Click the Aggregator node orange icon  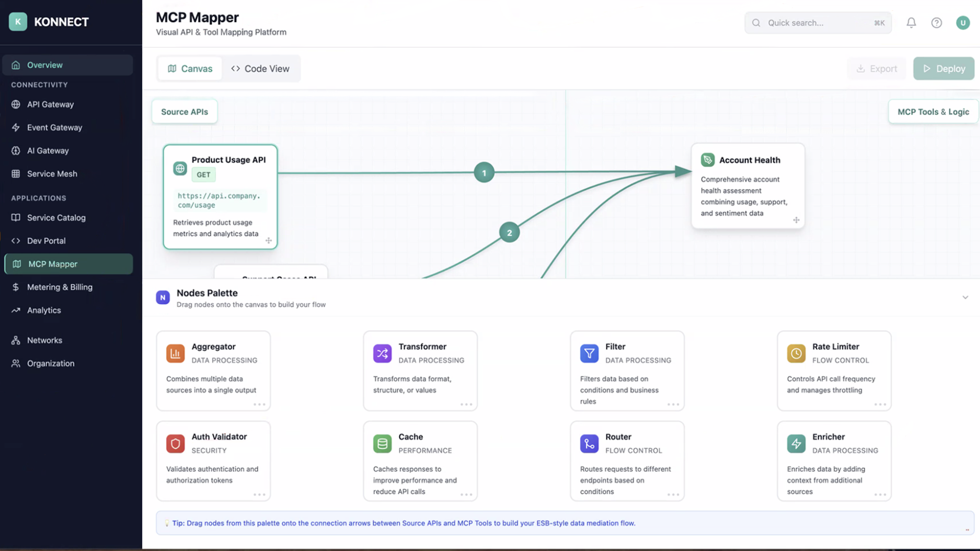[175, 353]
